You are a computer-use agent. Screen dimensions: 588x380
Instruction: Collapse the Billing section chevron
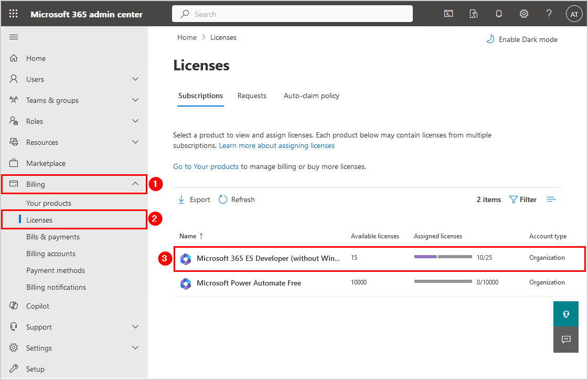135,184
